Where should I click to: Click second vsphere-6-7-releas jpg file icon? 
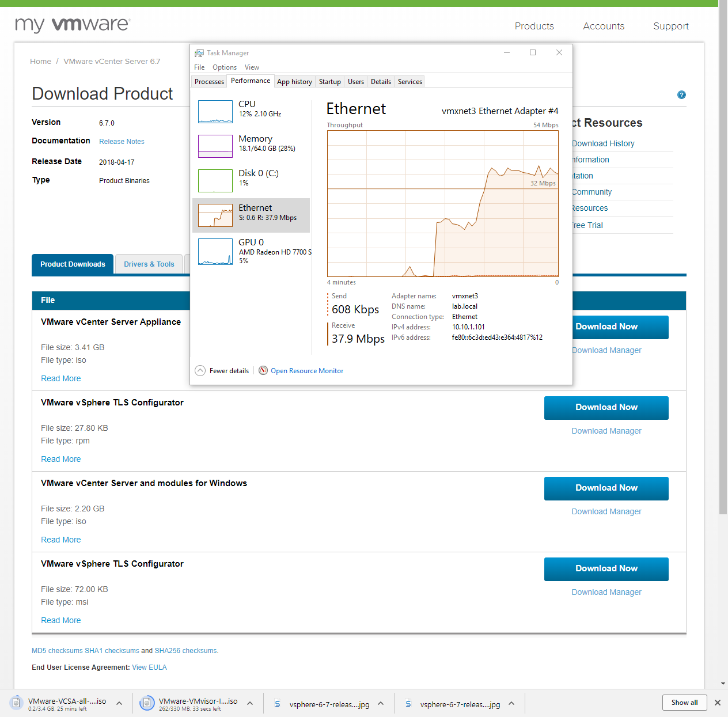(408, 704)
